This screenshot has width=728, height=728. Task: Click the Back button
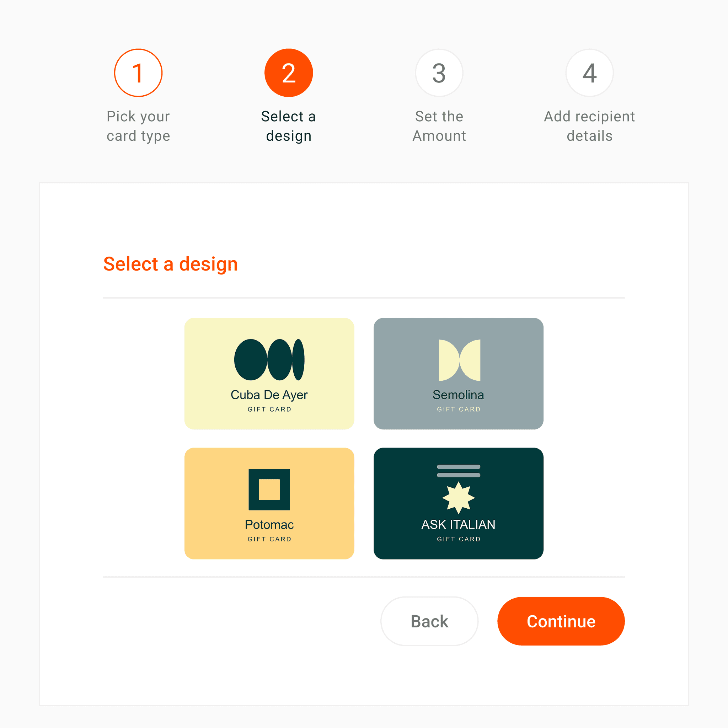(429, 621)
